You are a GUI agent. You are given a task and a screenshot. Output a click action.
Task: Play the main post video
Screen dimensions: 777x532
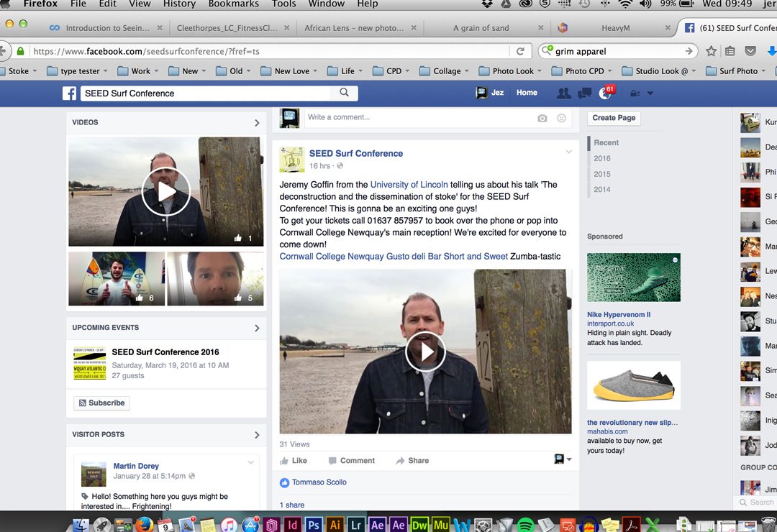coord(425,352)
